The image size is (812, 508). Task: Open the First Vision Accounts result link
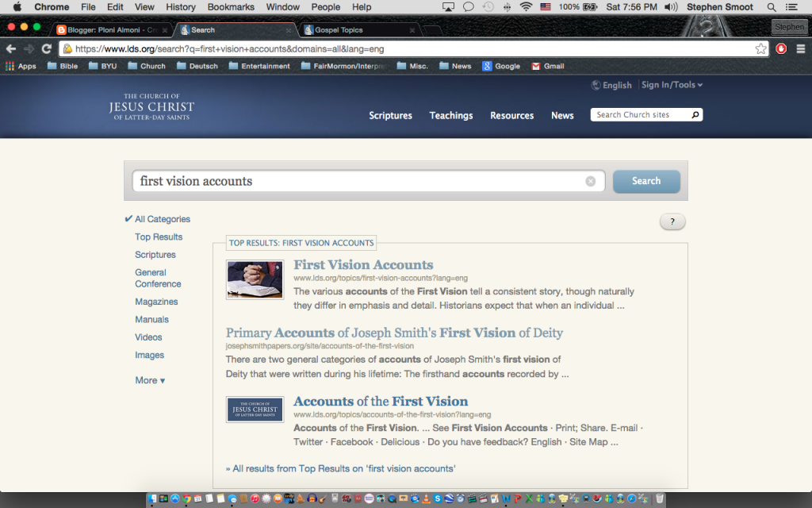tap(363, 264)
